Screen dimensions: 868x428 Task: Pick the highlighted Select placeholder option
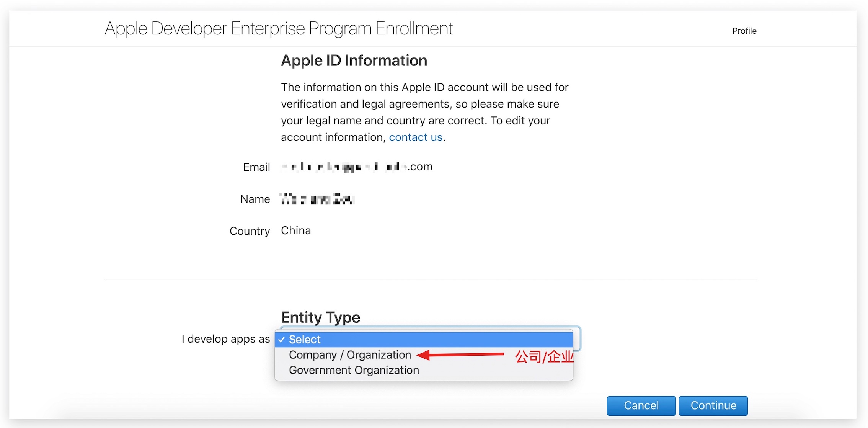(424, 340)
